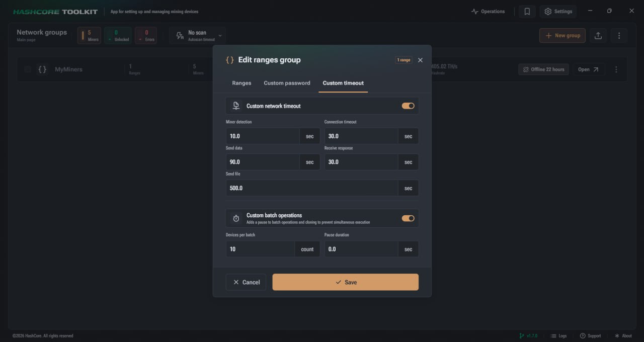The width and height of the screenshot is (644, 342).
Task: Click the HashCore Toolkit logo
Action: point(55,12)
